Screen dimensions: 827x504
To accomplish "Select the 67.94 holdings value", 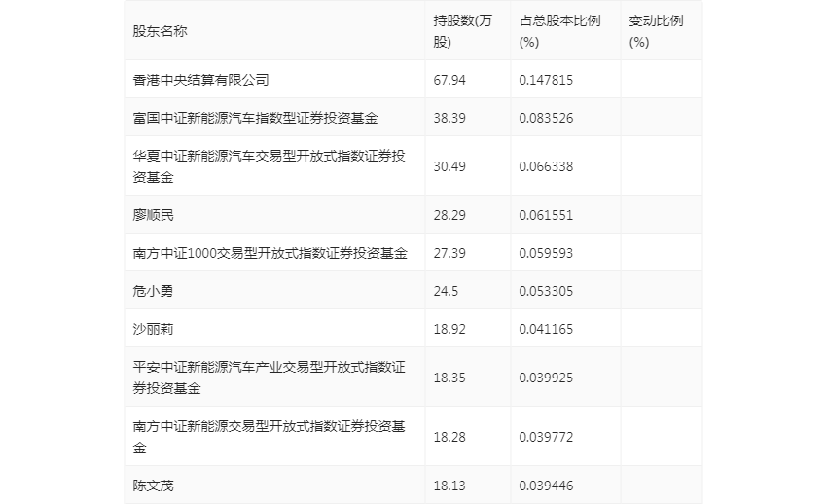I will click(x=449, y=80).
